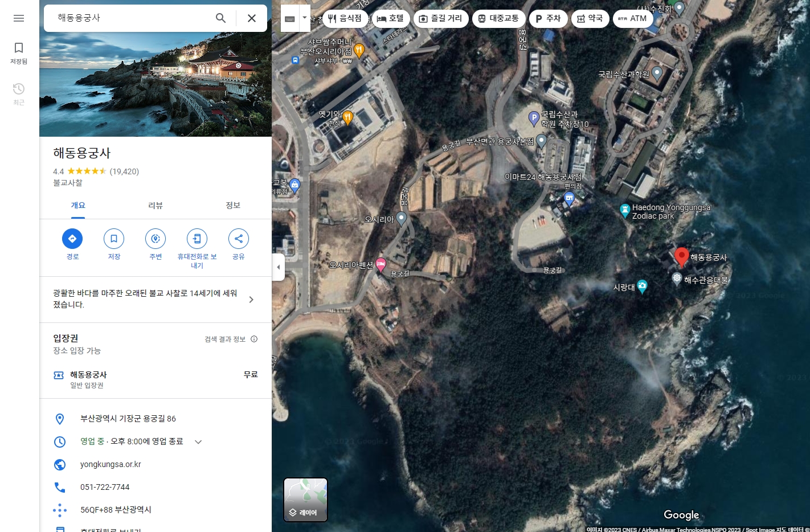Expand the opening hours dropdown arrow
Image resolution: width=810 pixels, height=532 pixels.
(x=198, y=442)
